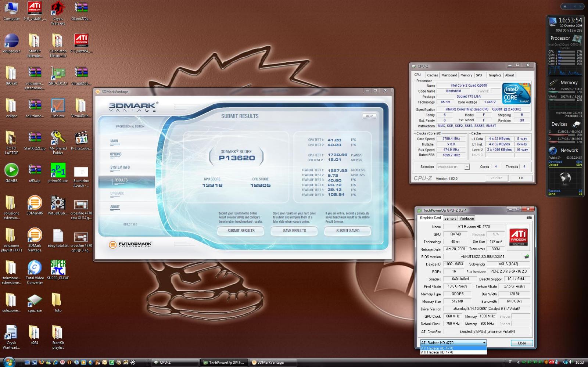Open Crysis Warhead desktop shortcut
The image size is (588, 367).
pyautogui.click(x=11, y=337)
